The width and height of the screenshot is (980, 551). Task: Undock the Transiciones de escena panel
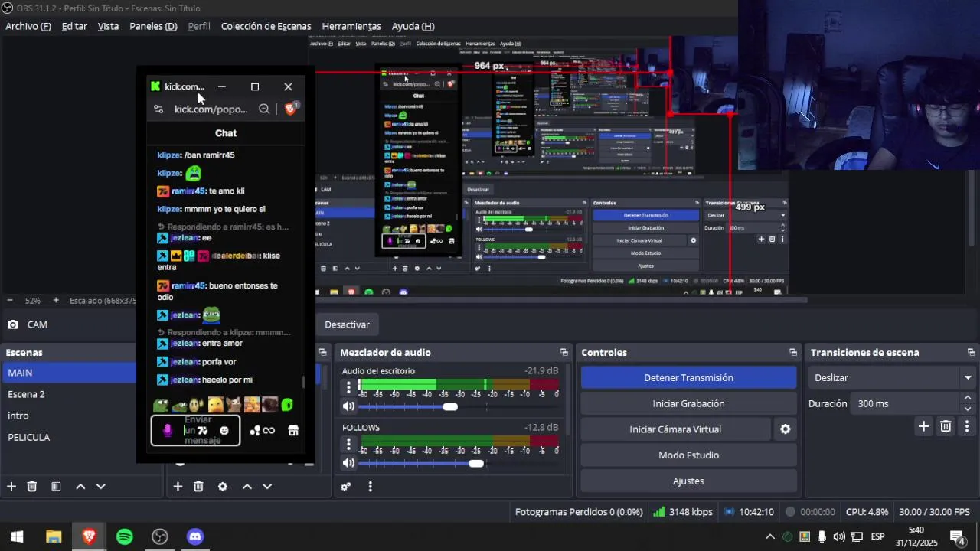point(971,353)
